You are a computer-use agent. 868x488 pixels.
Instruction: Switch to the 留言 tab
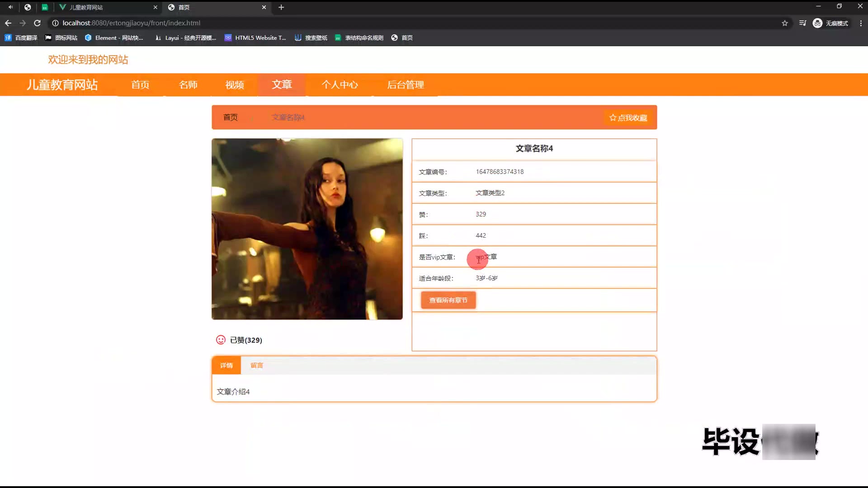click(256, 365)
